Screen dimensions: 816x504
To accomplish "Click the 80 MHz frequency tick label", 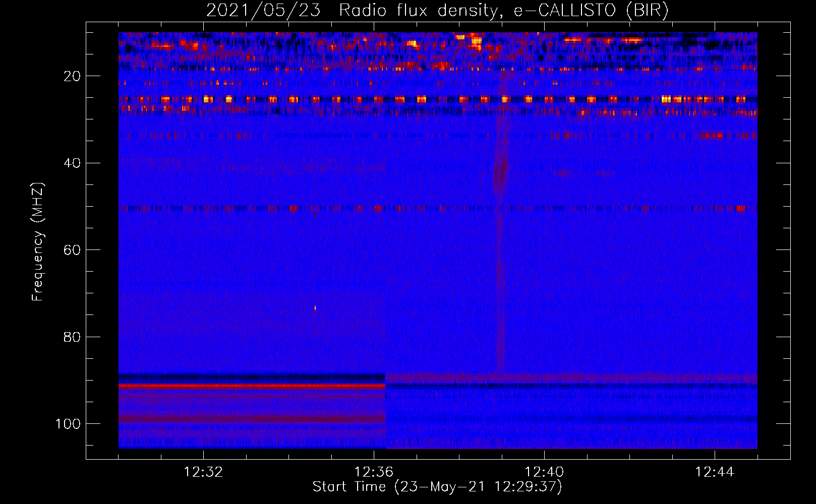I will tap(72, 337).
